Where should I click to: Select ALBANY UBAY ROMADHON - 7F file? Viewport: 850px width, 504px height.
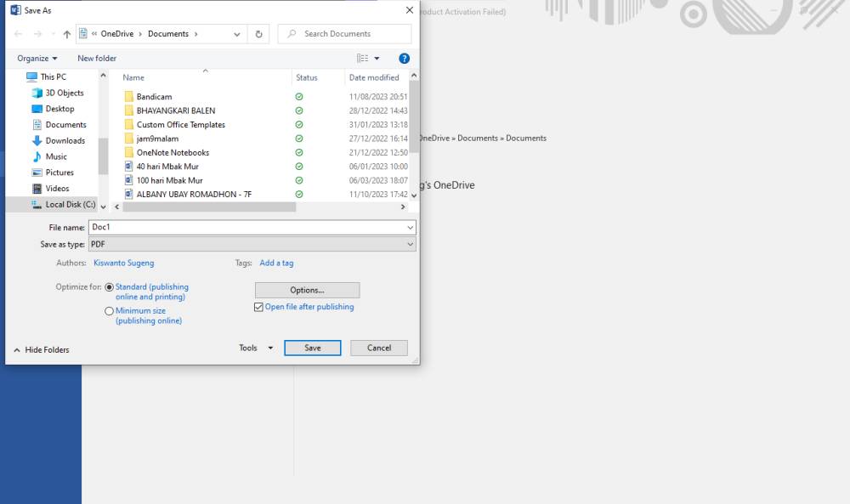tap(194, 195)
